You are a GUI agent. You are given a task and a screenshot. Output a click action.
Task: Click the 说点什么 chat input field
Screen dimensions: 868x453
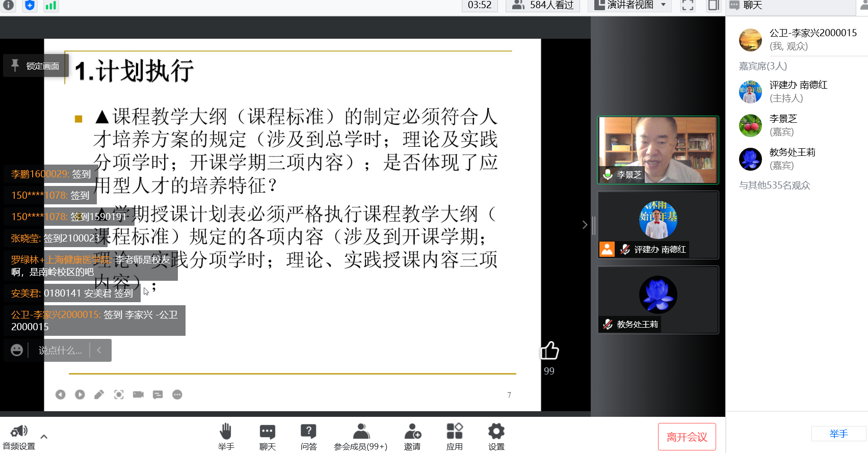click(x=60, y=351)
